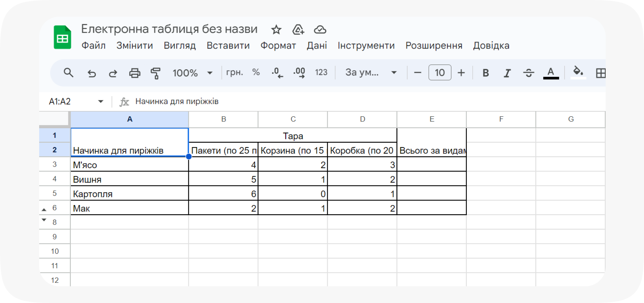
Task: Click the undo arrow icon
Action: point(92,73)
